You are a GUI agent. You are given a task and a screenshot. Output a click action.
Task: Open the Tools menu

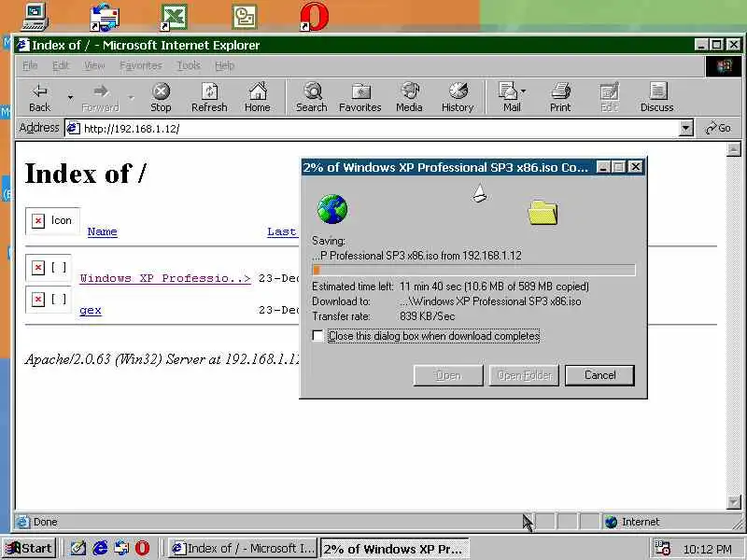[x=189, y=65]
